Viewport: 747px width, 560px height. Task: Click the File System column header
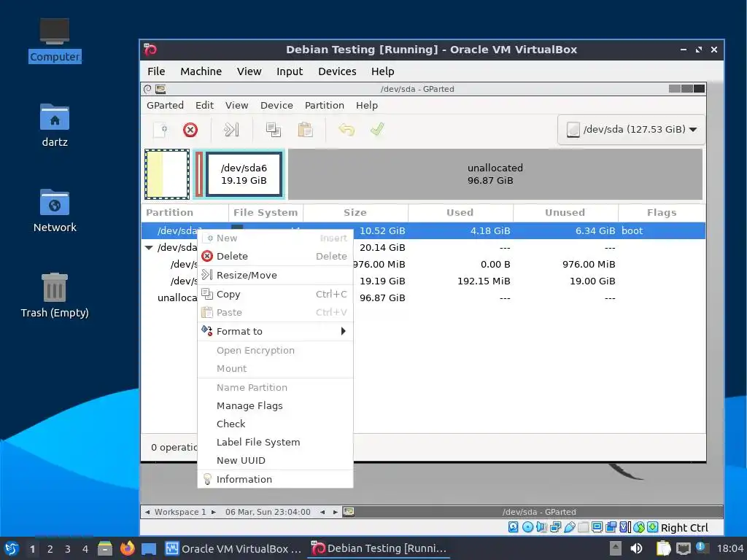(x=266, y=213)
